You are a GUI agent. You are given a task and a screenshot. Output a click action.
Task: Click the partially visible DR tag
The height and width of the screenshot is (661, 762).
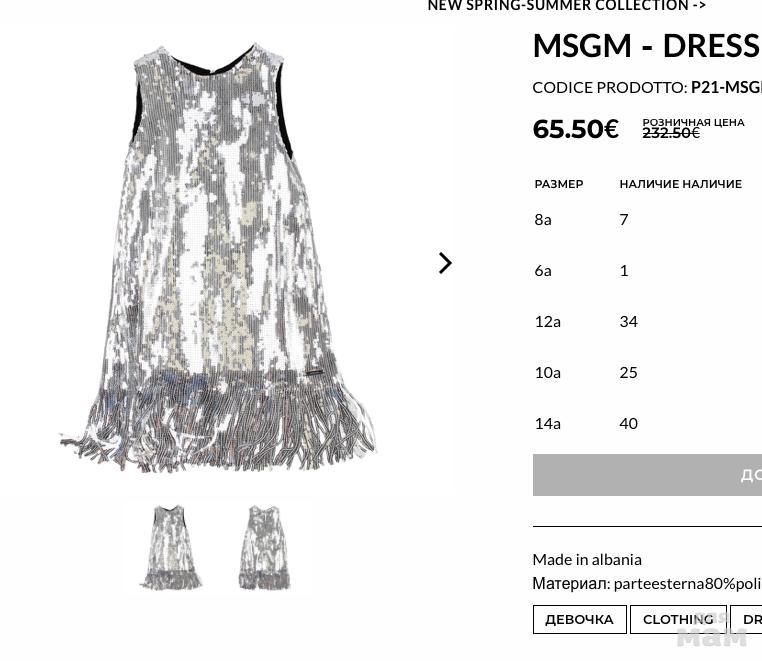tap(746, 619)
